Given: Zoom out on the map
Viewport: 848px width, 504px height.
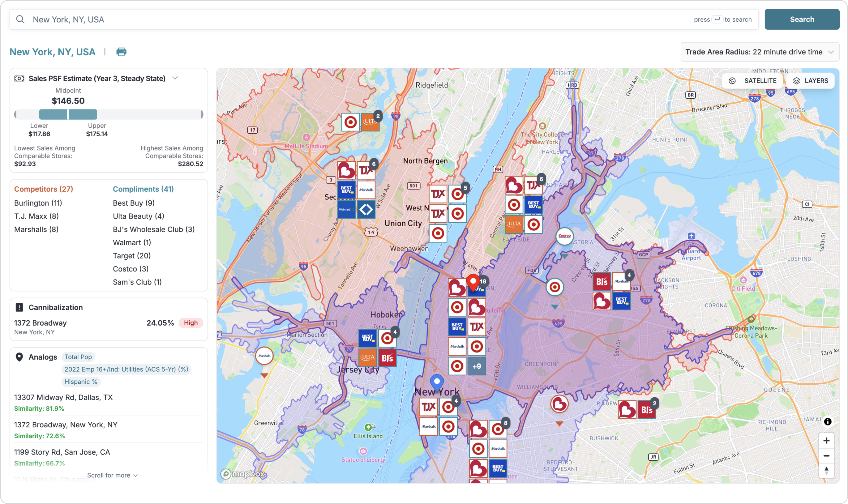Looking at the screenshot, I should [x=826, y=456].
